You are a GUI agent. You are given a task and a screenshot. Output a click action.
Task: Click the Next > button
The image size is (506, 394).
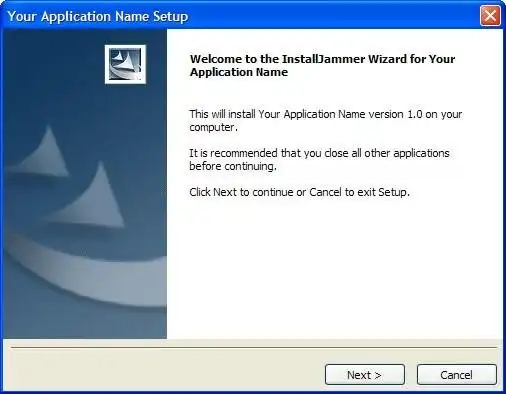[x=365, y=375]
